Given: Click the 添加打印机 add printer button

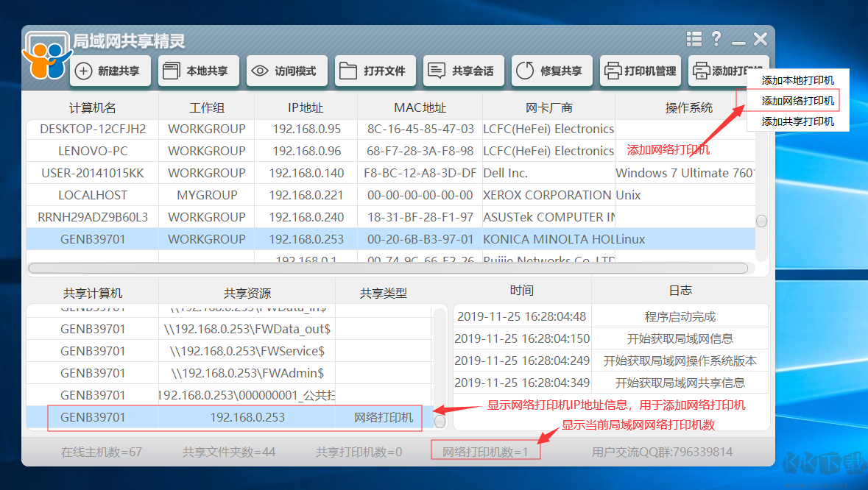Looking at the screenshot, I should point(718,71).
